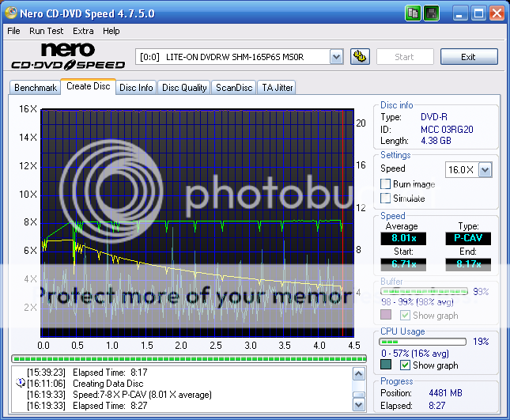The height and width of the screenshot is (420, 510).
Task: Enable the Burn image checkbox
Action: pos(386,184)
